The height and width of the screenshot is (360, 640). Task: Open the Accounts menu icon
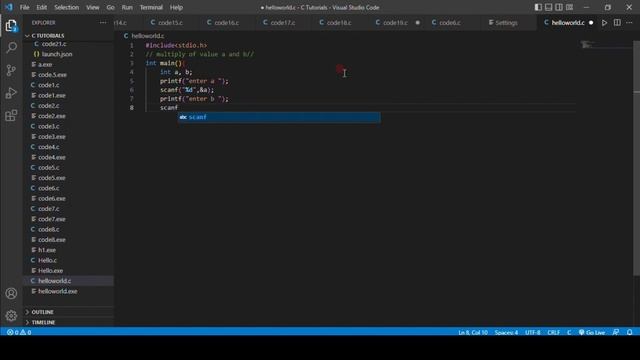(x=11, y=293)
